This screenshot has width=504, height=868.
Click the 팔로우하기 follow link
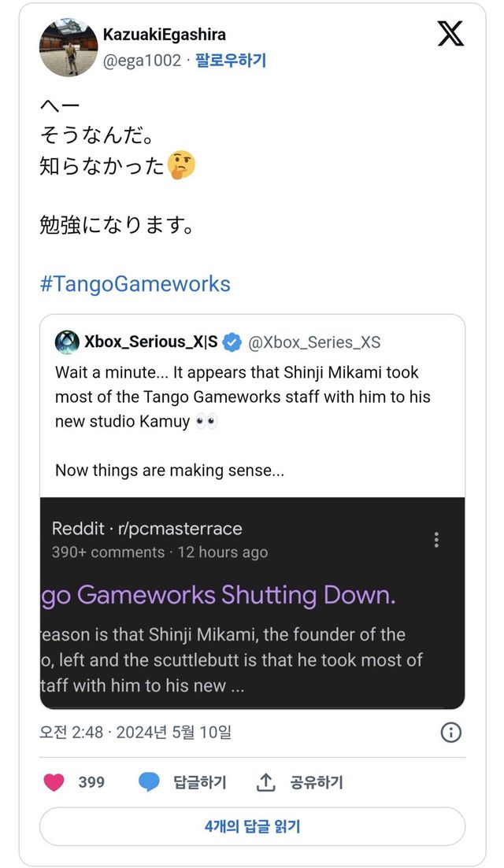pyautogui.click(x=231, y=61)
